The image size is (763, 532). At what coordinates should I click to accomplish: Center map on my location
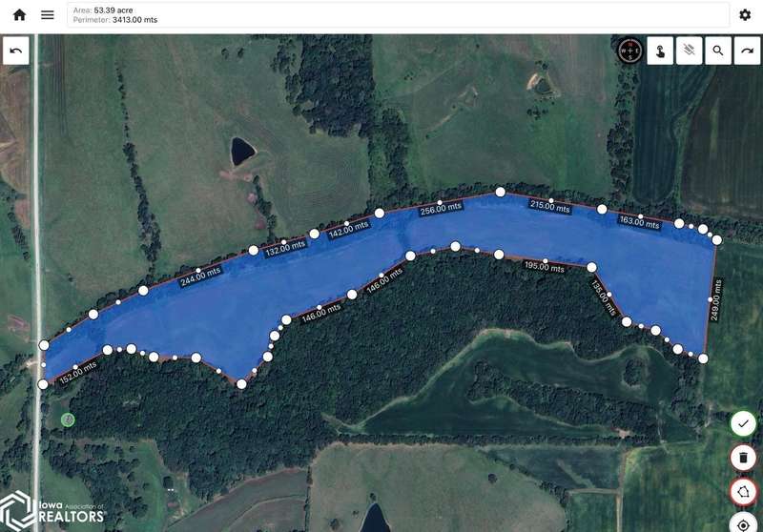click(x=743, y=524)
